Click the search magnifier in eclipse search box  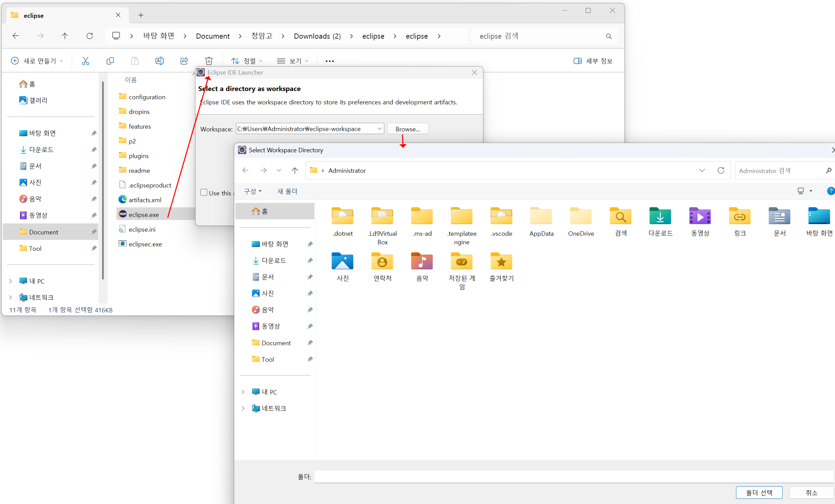pos(609,36)
